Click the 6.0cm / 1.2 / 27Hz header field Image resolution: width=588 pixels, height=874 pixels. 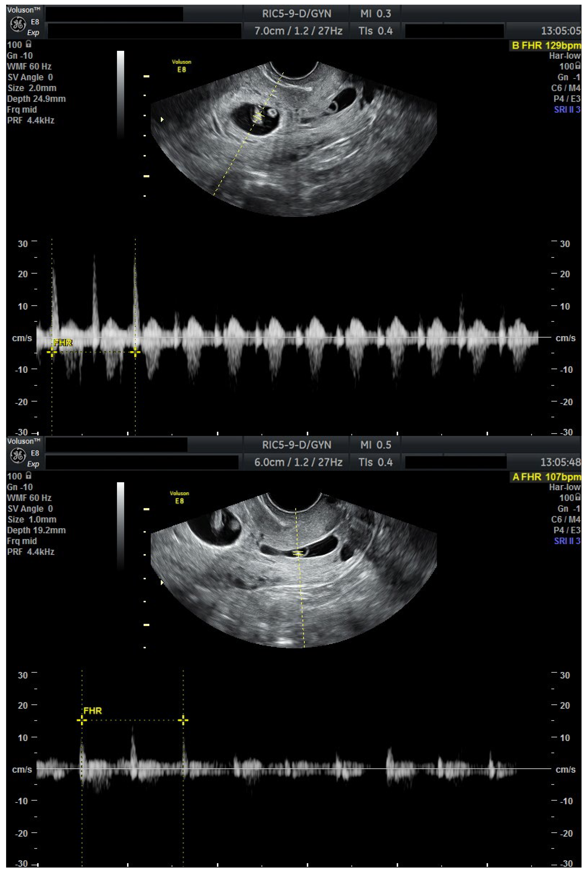point(298,462)
